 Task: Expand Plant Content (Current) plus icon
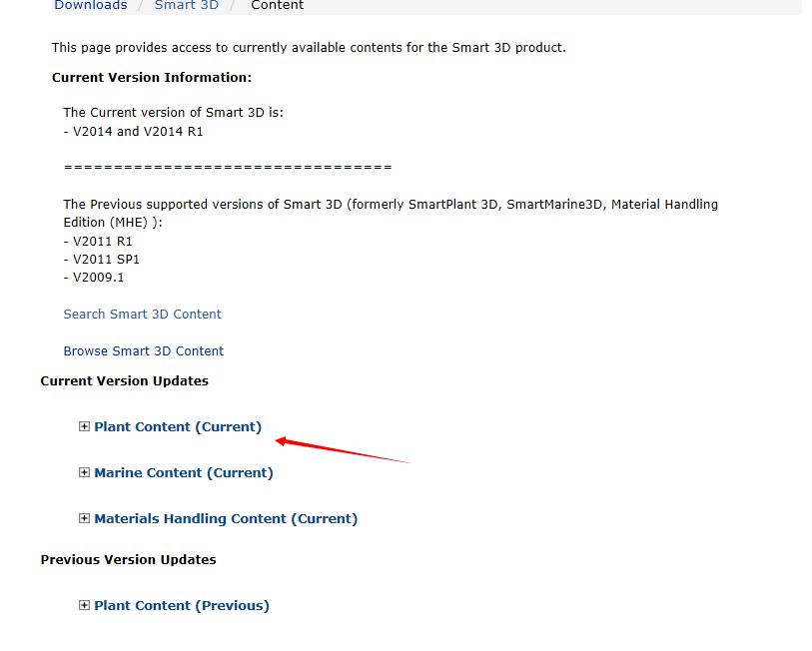pos(84,426)
